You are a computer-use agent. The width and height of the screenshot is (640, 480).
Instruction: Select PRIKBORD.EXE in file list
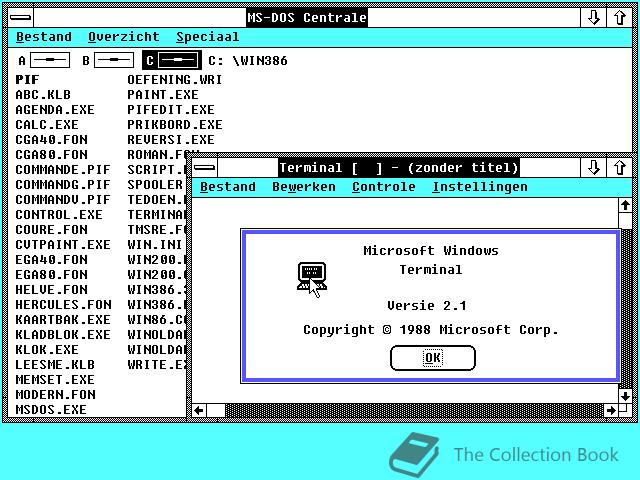175,124
